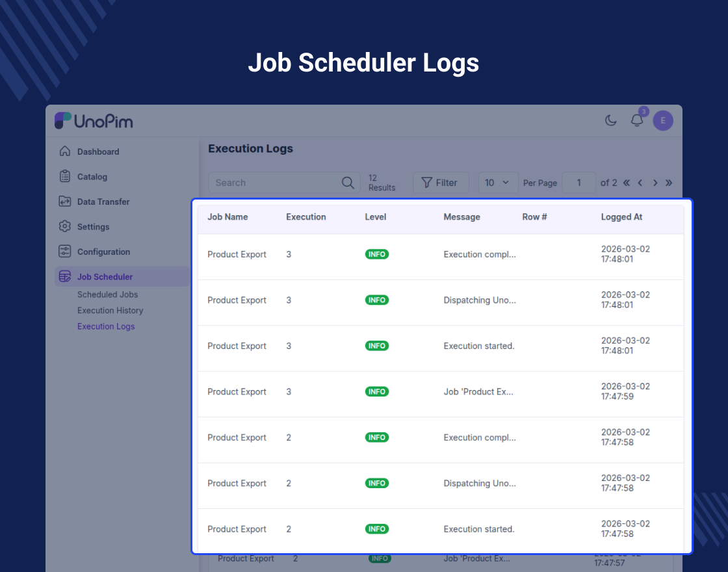Open Scheduled Jobs submenu item

[x=107, y=294]
